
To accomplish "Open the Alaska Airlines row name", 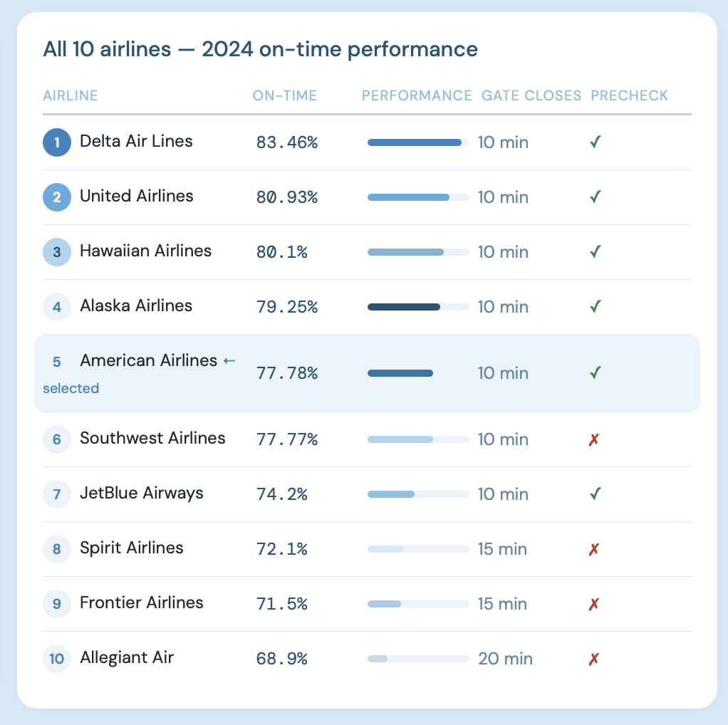I will click(136, 306).
